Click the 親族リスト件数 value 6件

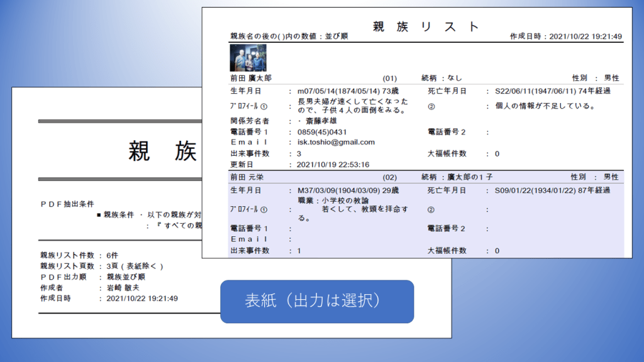point(113,255)
